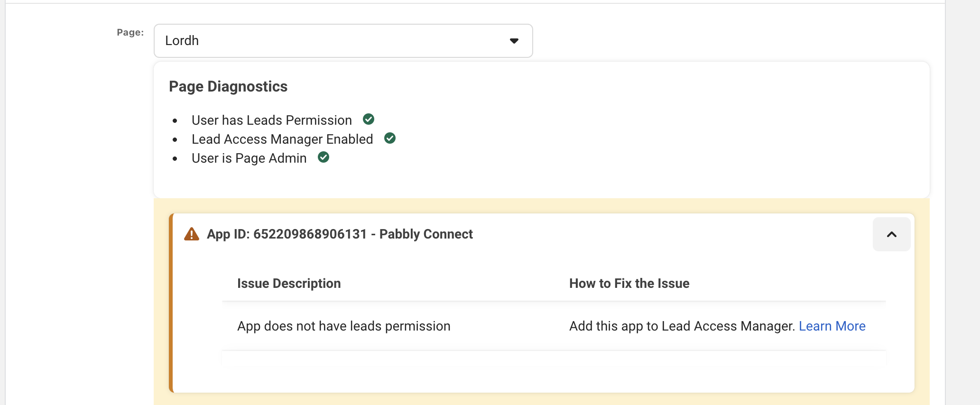Click the How to Fix the Issue header

[629, 284]
